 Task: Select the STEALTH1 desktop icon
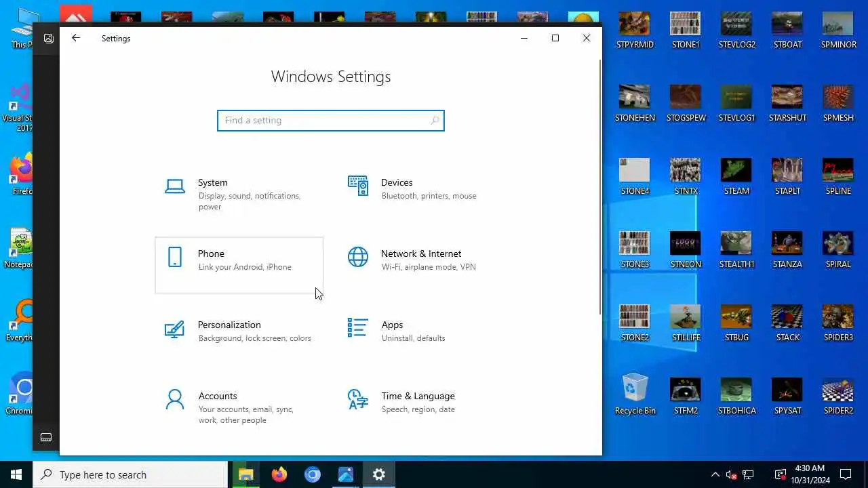(x=736, y=250)
